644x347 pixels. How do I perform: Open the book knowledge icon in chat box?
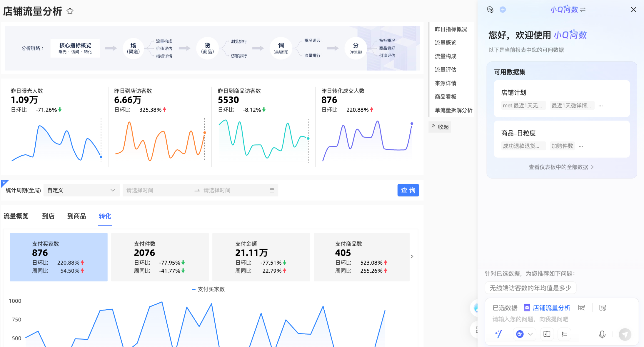(547, 334)
